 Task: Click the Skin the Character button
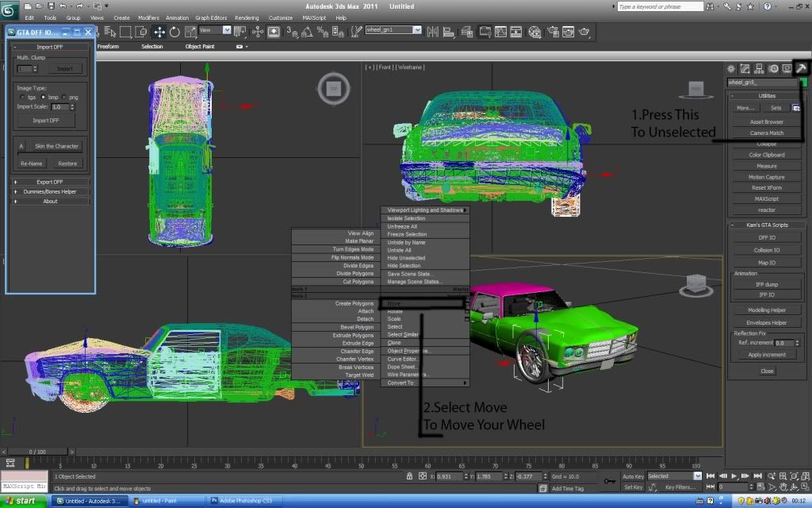(x=56, y=146)
